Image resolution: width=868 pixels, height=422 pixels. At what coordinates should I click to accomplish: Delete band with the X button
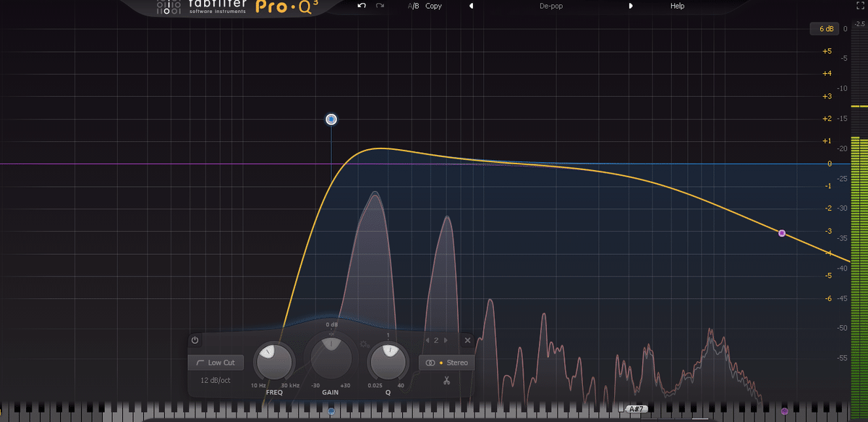pos(467,340)
